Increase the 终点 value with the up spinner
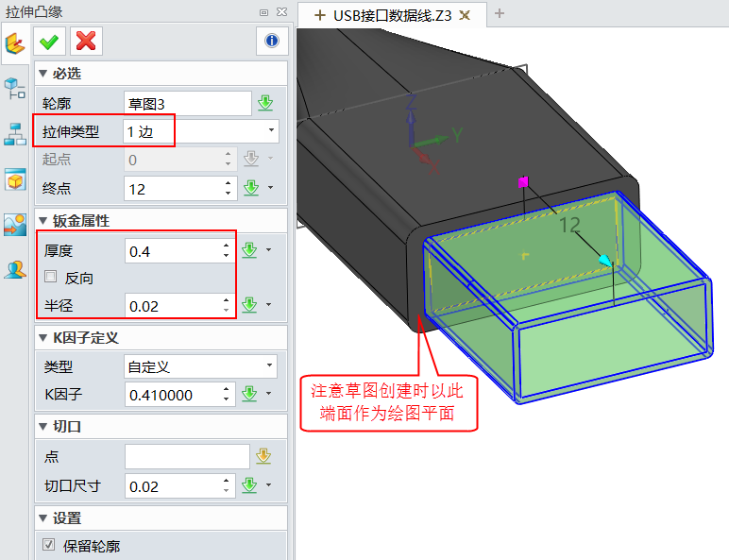Viewport: 729px width, 560px height. tap(228, 184)
